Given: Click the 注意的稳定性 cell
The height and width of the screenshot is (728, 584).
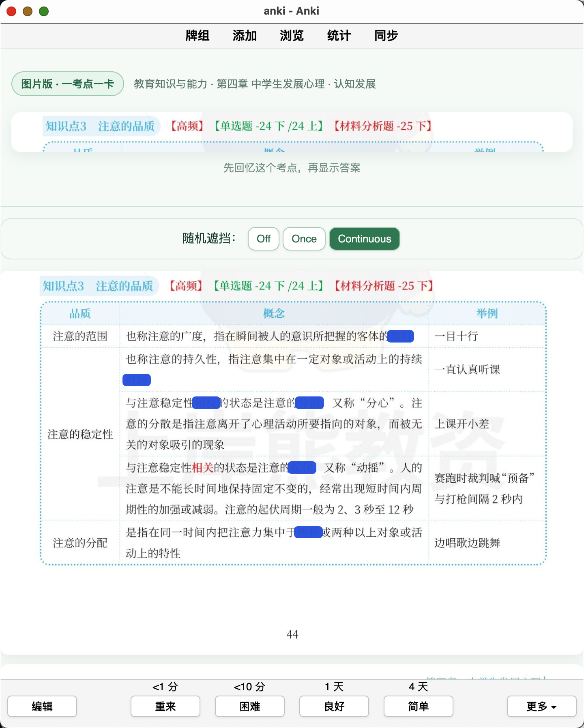Looking at the screenshot, I should point(80,435).
